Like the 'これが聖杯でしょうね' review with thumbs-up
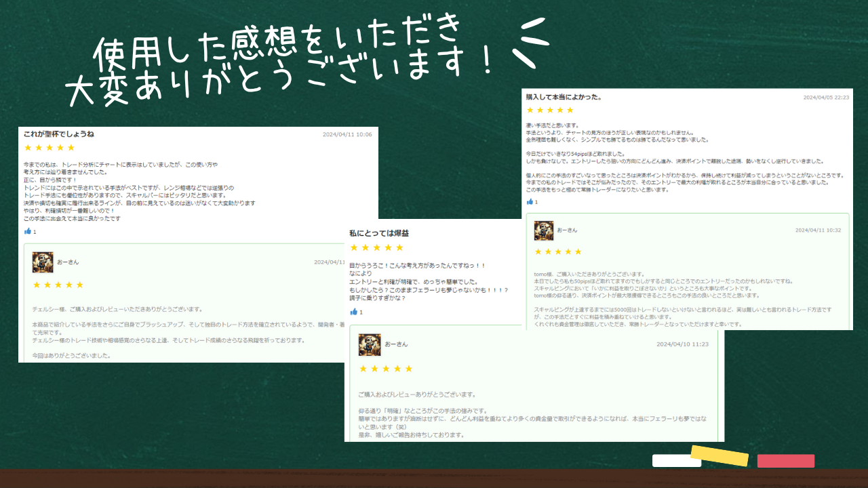 pyautogui.click(x=28, y=232)
